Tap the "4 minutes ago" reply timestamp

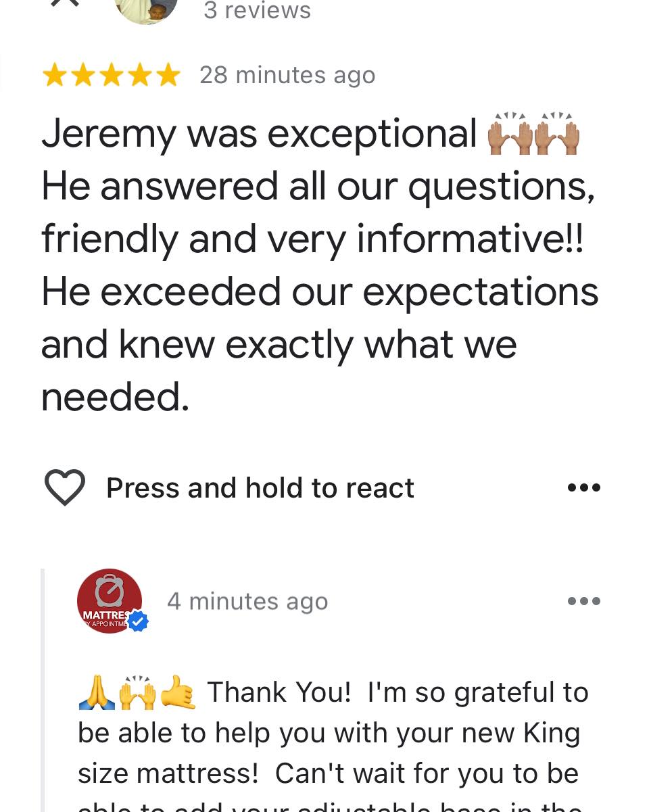pyautogui.click(x=247, y=601)
